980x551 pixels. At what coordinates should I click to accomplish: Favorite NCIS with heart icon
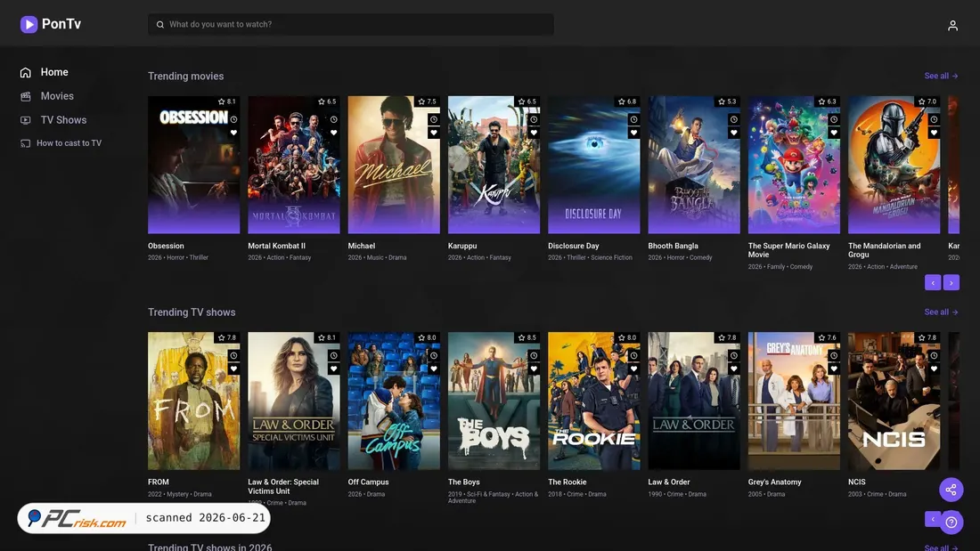pos(934,369)
